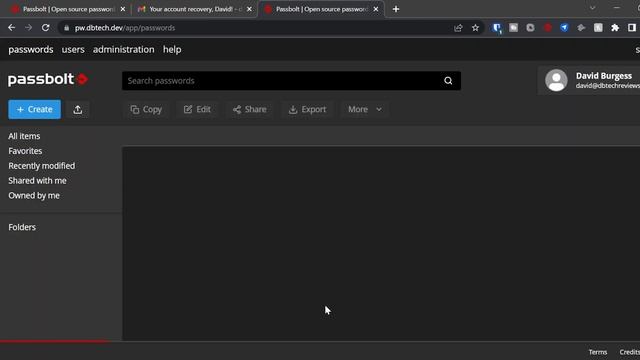This screenshot has width=640, height=360.
Task: Close the active Passbolt tab
Action: pos(376,9)
